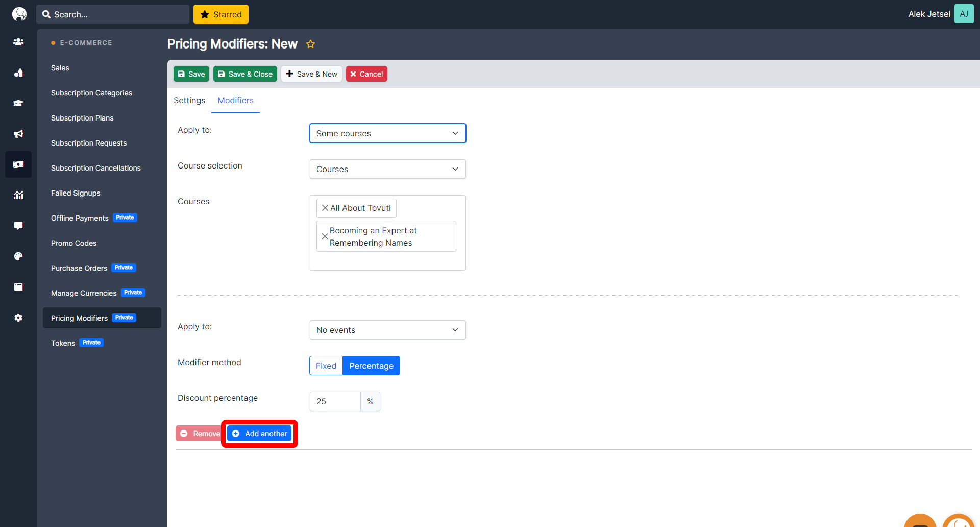Screen dimensions: 980x527
Task: Open Apply to Some courses dropdown
Action: click(388, 133)
